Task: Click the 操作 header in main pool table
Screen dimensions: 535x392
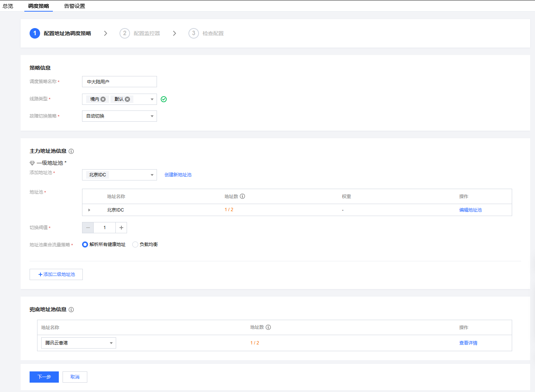Action: point(464,197)
